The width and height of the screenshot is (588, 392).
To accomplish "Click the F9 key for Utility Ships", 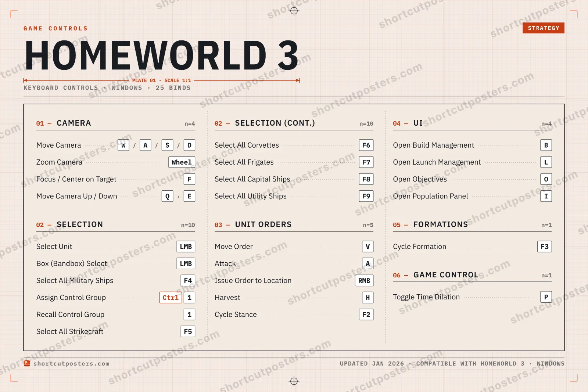I will 366,196.
